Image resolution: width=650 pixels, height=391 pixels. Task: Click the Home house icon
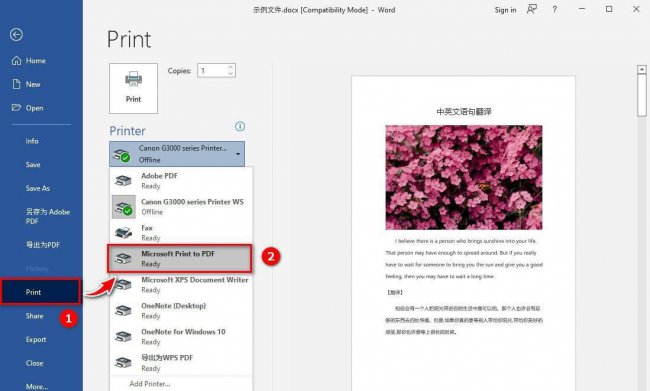pos(16,61)
